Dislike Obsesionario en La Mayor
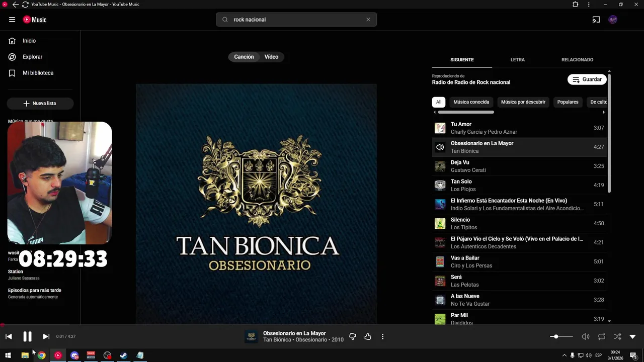 (x=353, y=336)
